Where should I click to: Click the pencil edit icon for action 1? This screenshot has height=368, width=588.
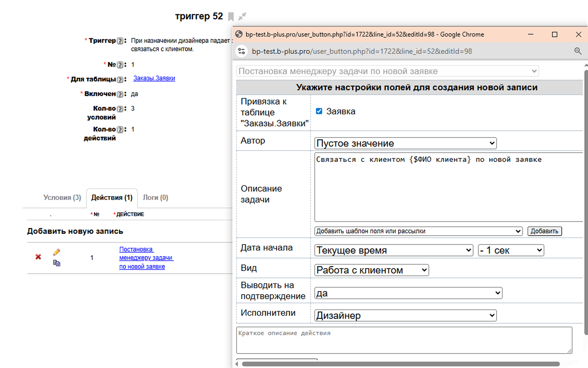[x=57, y=252]
